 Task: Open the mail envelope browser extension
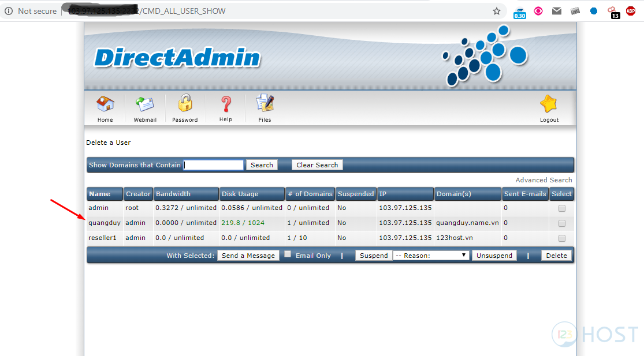[x=557, y=11]
